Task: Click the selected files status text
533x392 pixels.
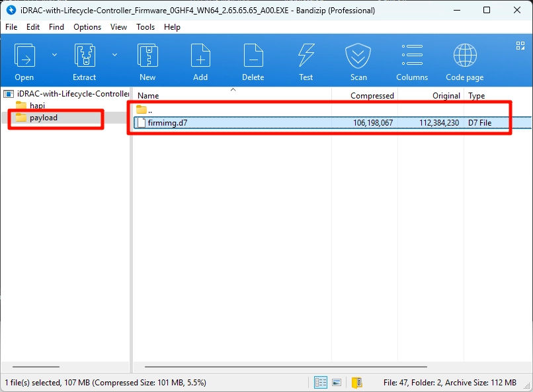Action: [x=105, y=383]
